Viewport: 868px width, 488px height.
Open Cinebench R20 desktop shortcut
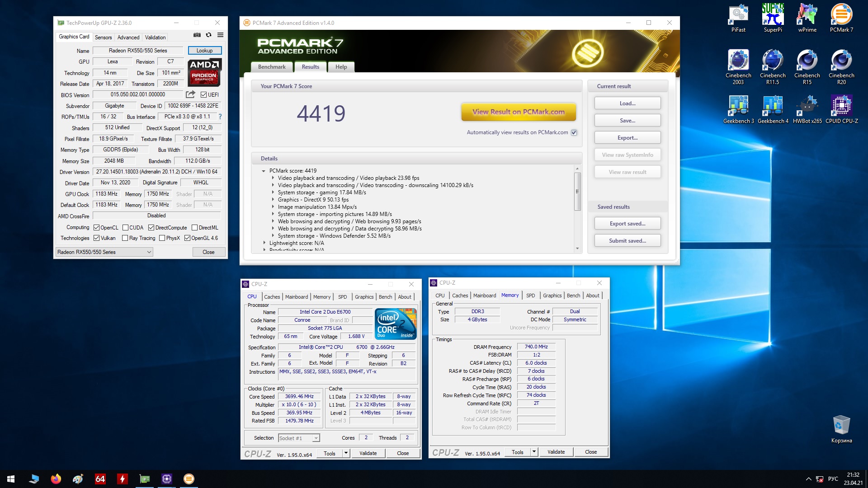841,67
